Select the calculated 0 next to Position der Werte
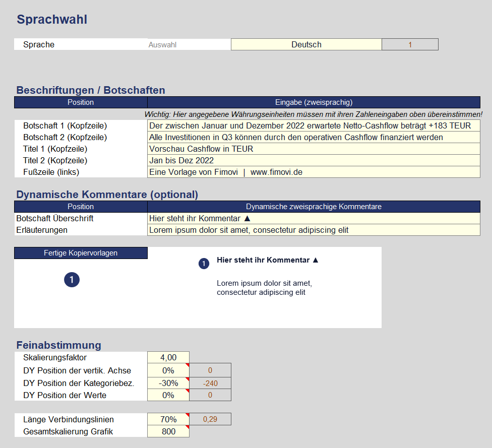Screen dimensions: 492x448 [x=210, y=395]
